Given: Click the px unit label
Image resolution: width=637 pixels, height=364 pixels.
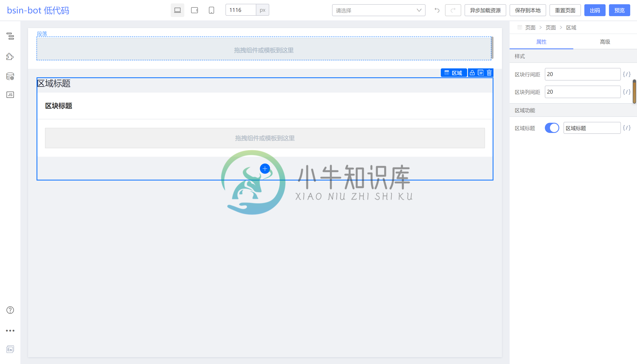Looking at the screenshot, I should click(x=262, y=10).
